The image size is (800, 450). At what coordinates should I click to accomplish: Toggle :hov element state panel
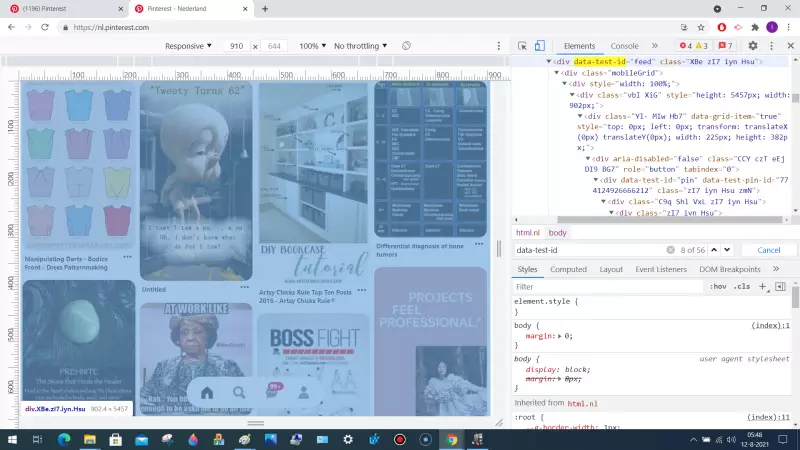coord(718,287)
